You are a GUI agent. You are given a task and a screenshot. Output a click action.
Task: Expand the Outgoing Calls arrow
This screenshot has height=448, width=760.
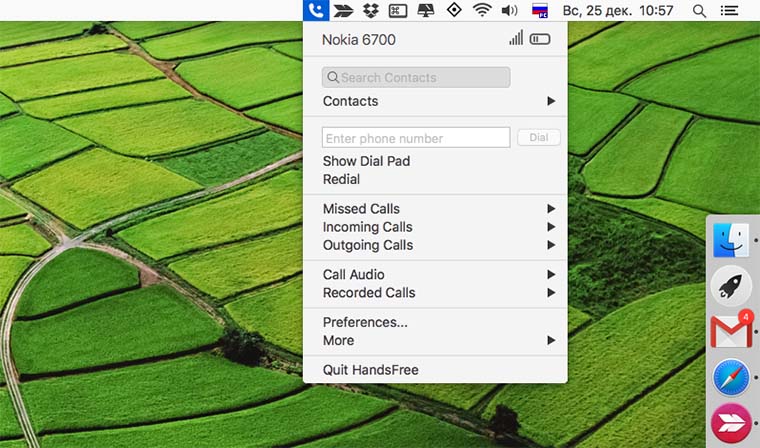coord(551,245)
